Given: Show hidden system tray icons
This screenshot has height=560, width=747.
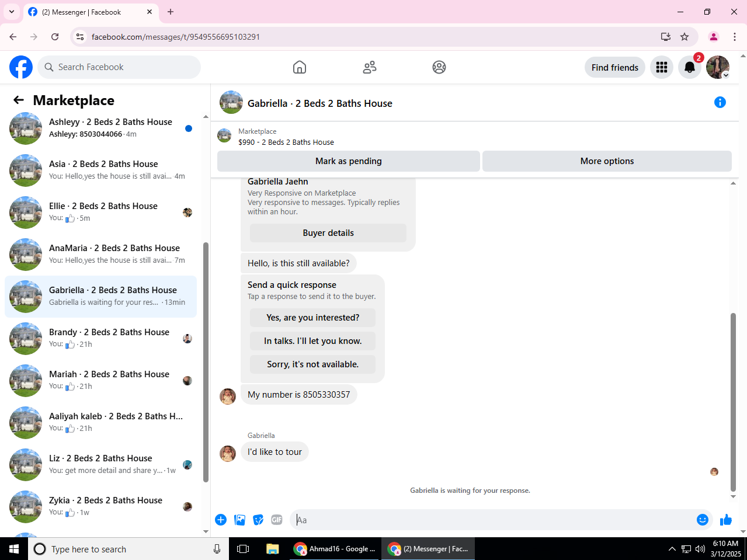Looking at the screenshot, I should [672, 549].
